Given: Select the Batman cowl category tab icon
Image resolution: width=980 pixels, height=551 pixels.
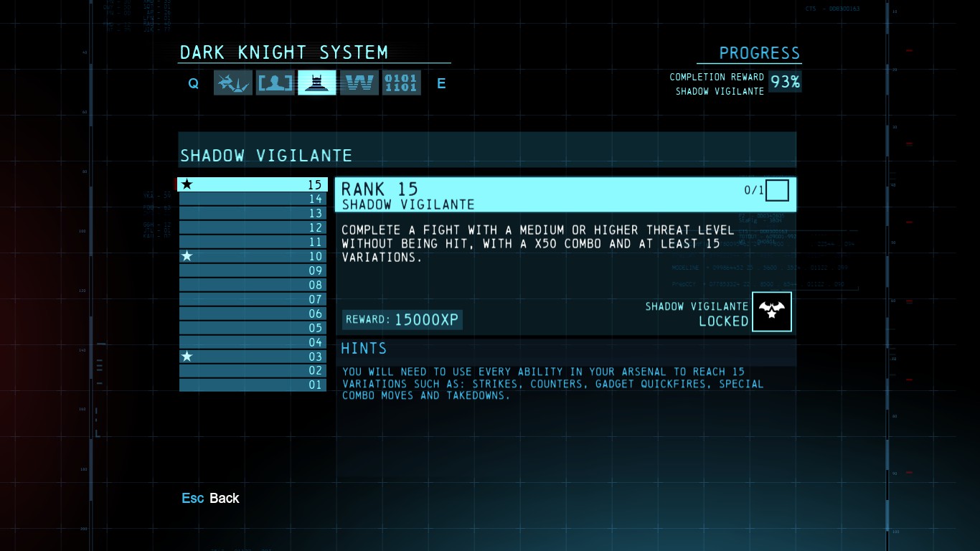Looking at the screenshot, I should coord(317,83).
